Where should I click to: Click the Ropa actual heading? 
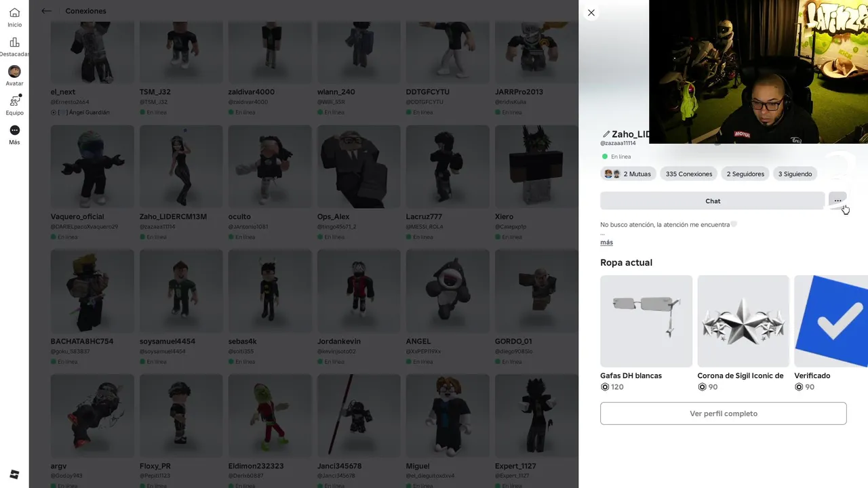click(x=626, y=262)
